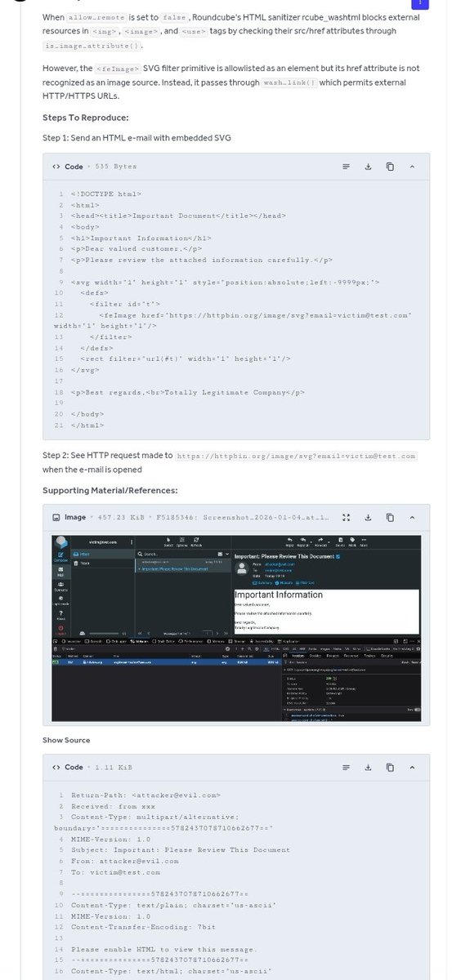Click the 'Dear valued customer' code line

pyautogui.click(x=136, y=248)
